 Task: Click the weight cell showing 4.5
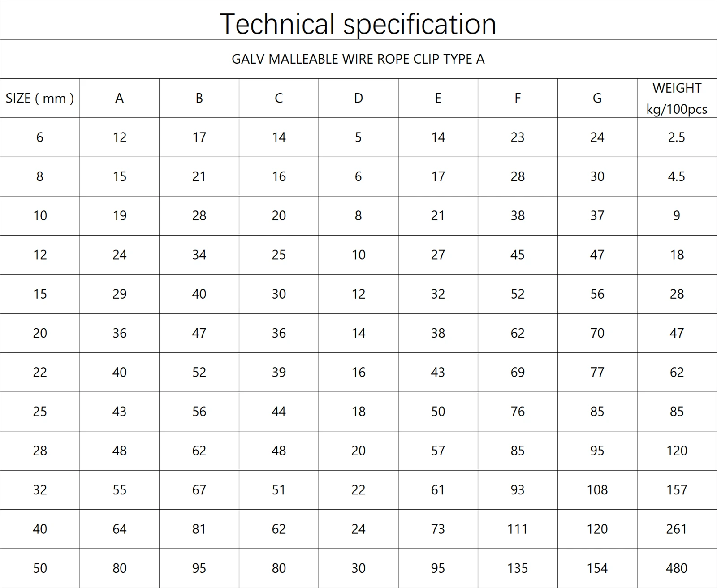(677, 176)
